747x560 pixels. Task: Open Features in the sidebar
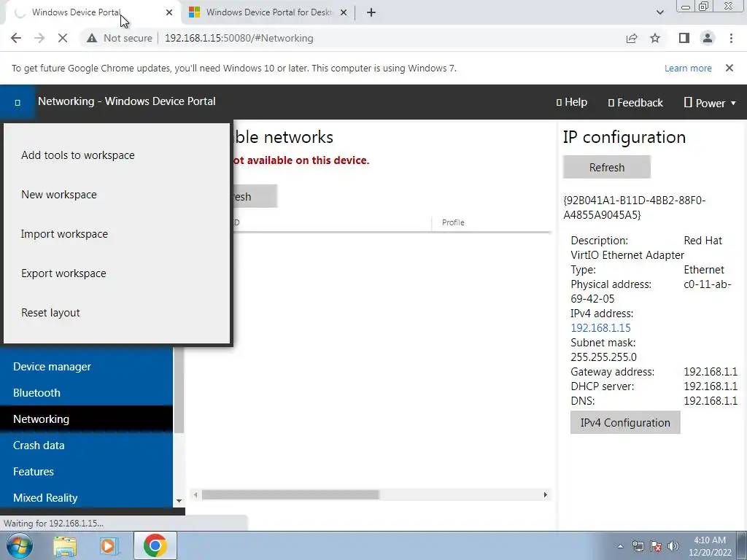click(x=86, y=472)
